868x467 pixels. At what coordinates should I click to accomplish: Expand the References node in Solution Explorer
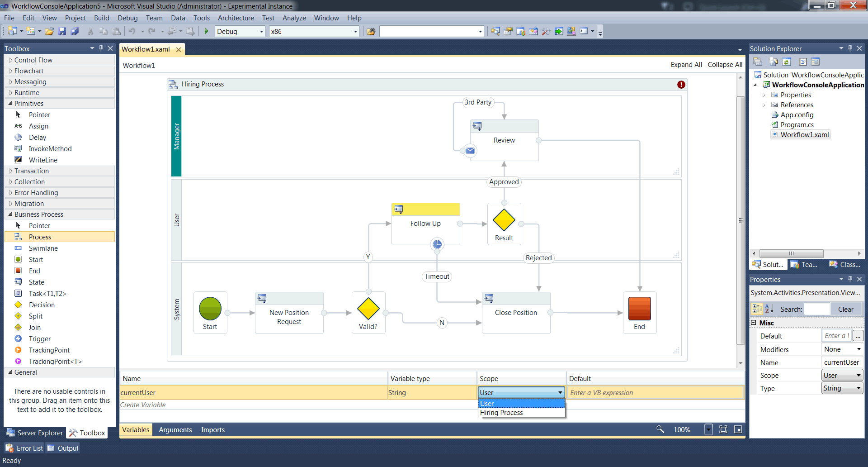tap(764, 105)
